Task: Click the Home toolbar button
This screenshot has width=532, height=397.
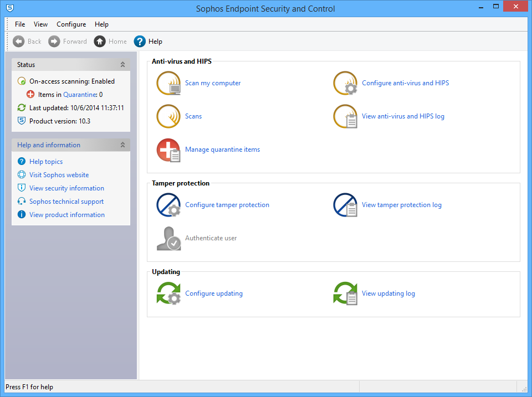Action: pyautogui.click(x=110, y=42)
